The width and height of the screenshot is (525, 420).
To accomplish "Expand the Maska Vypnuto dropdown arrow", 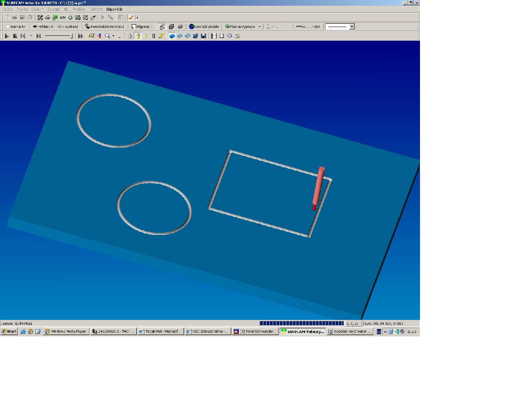I will [259, 27].
